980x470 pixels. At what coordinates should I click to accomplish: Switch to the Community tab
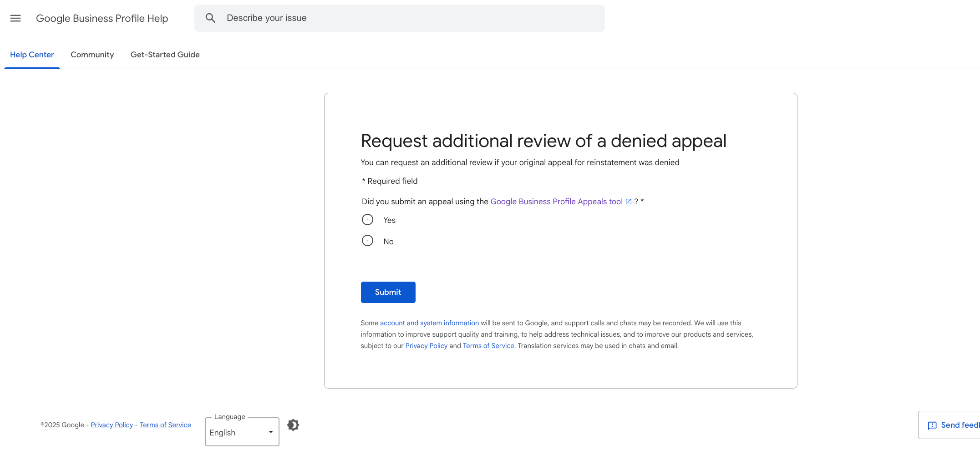(92, 55)
